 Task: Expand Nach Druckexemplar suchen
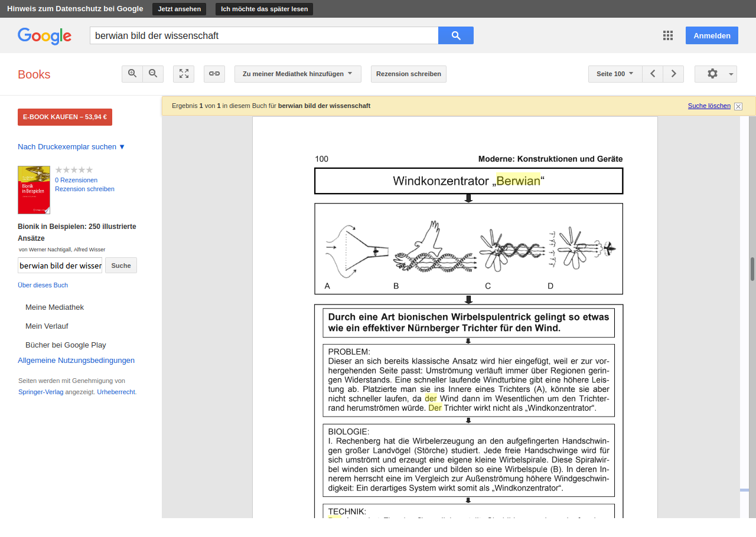[x=71, y=147]
